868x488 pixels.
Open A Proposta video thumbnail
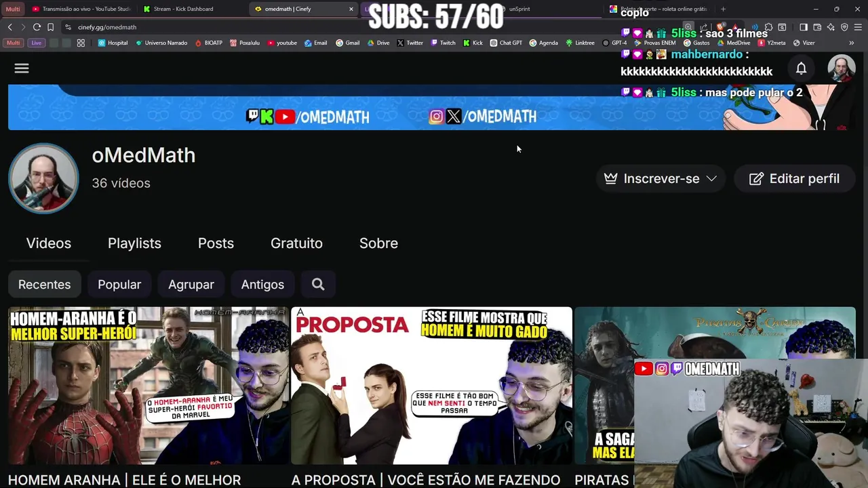[x=431, y=386]
